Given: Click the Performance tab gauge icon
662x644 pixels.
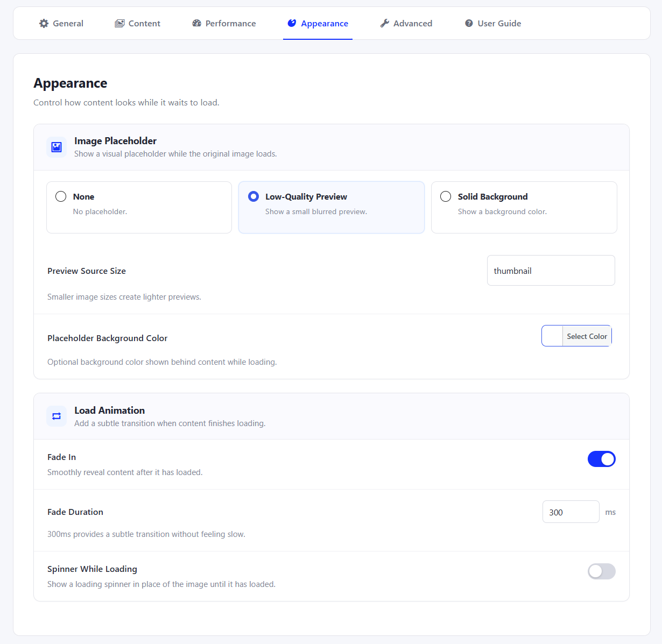Looking at the screenshot, I should [196, 23].
